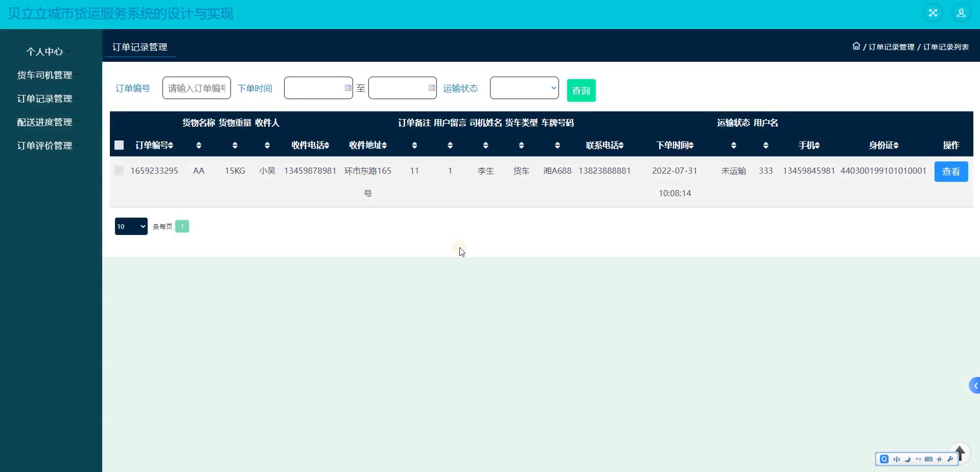Viewport: 980px width, 472px height.
Task: Sort the table by 身份证
Action: tap(884, 146)
